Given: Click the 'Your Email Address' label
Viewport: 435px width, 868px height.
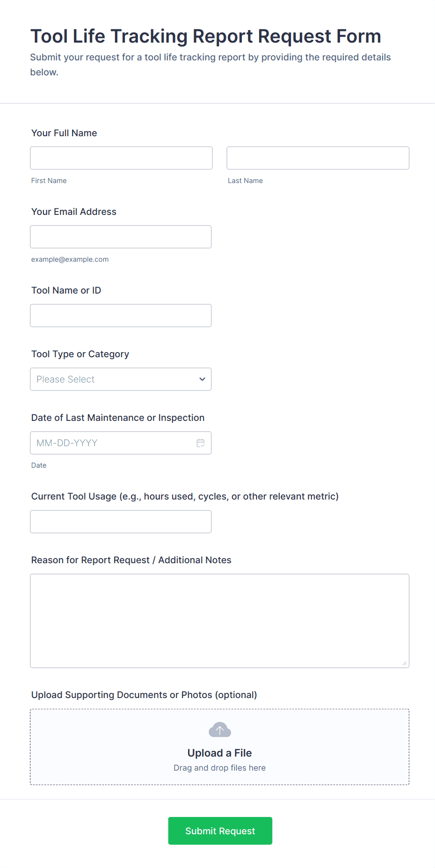Looking at the screenshot, I should [x=74, y=212].
